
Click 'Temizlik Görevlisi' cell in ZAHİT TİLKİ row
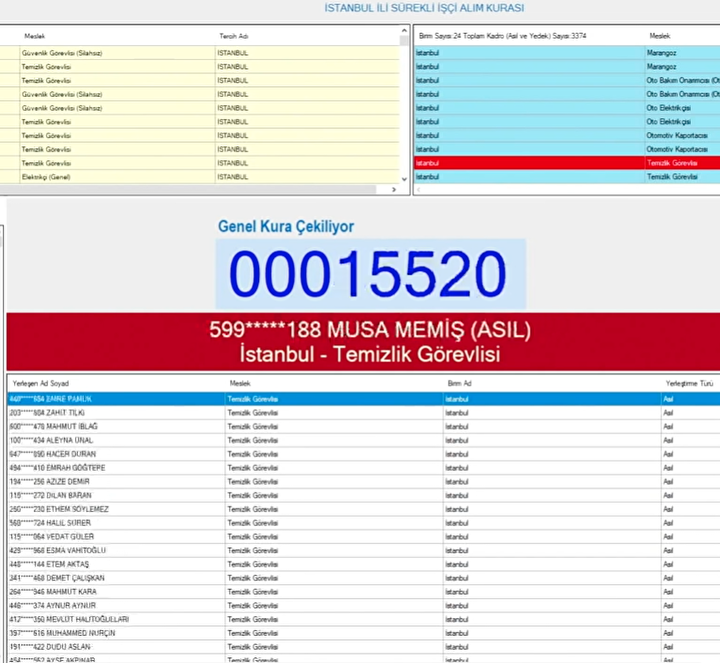[334, 413]
